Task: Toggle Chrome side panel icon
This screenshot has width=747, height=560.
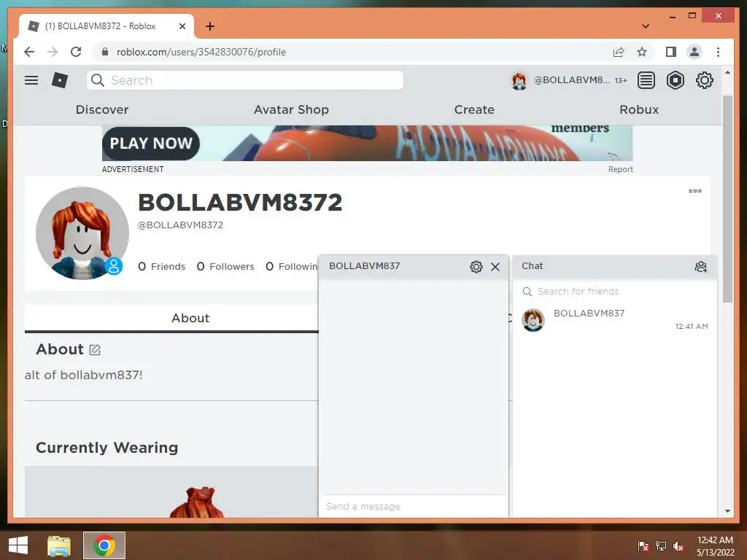Action: pyautogui.click(x=671, y=52)
